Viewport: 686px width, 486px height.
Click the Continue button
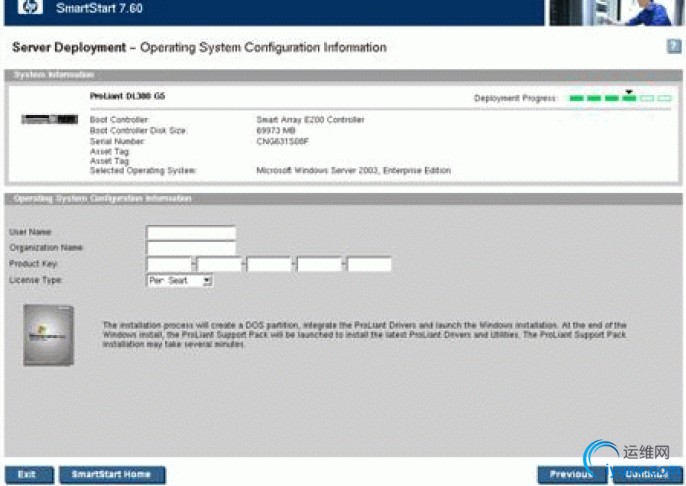coord(647,475)
